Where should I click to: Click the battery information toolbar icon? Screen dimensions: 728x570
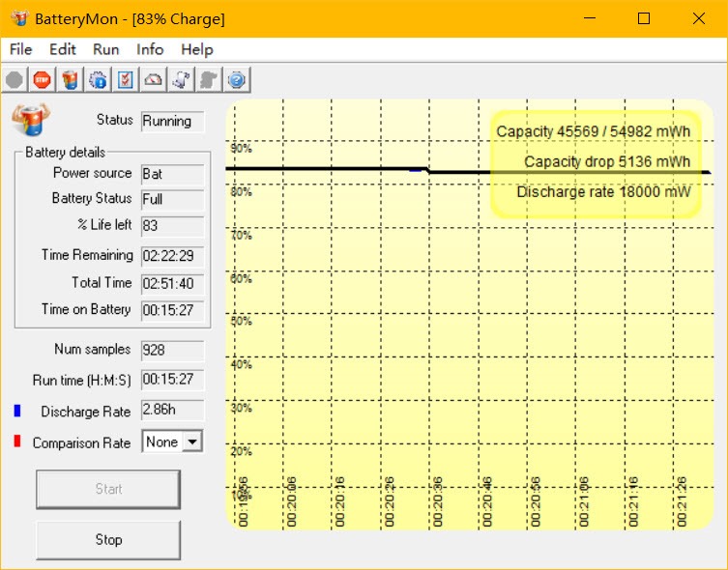click(70, 80)
